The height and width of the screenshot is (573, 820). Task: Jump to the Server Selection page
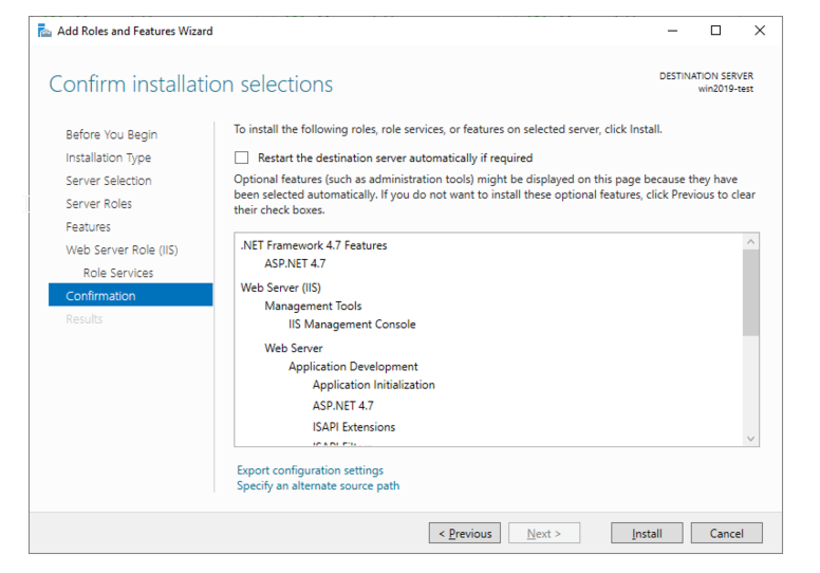tap(108, 181)
